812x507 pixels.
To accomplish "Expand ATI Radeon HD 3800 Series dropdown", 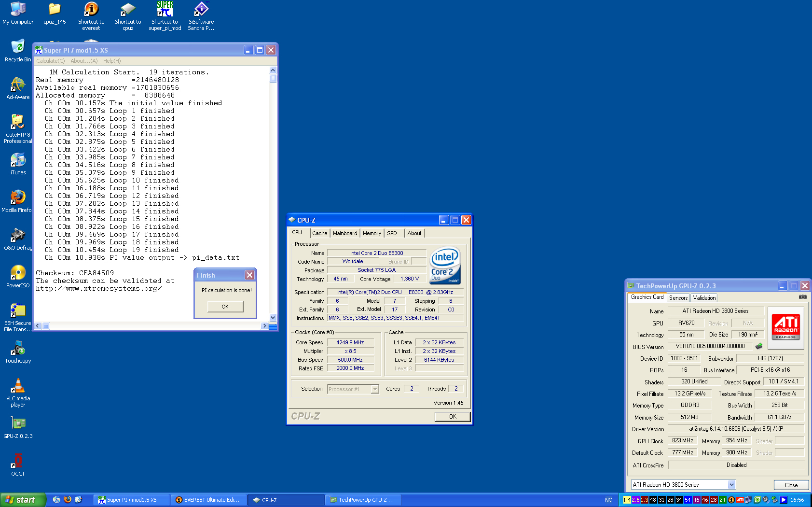I will (731, 485).
